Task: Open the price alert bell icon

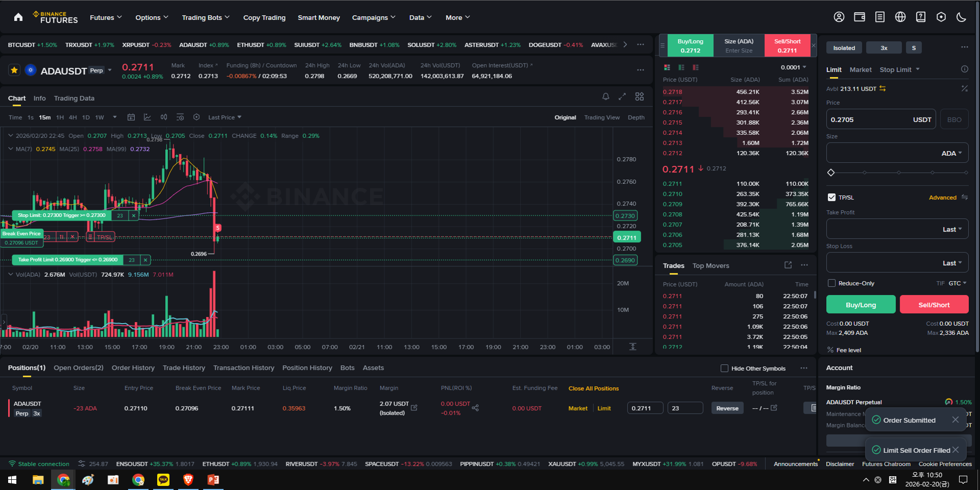Action: [x=606, y=96]
